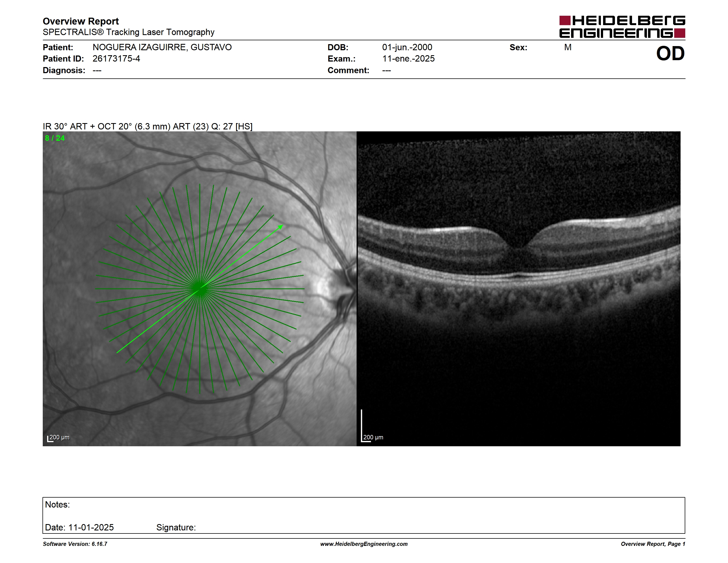Click the 'Patient:' field label
Image resolution: width=728 pixels, height=563 pixels.
pos(58,47)
